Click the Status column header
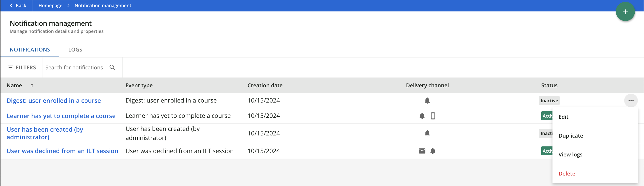Viewport: 644px width, 186px height. click(549, 86)
